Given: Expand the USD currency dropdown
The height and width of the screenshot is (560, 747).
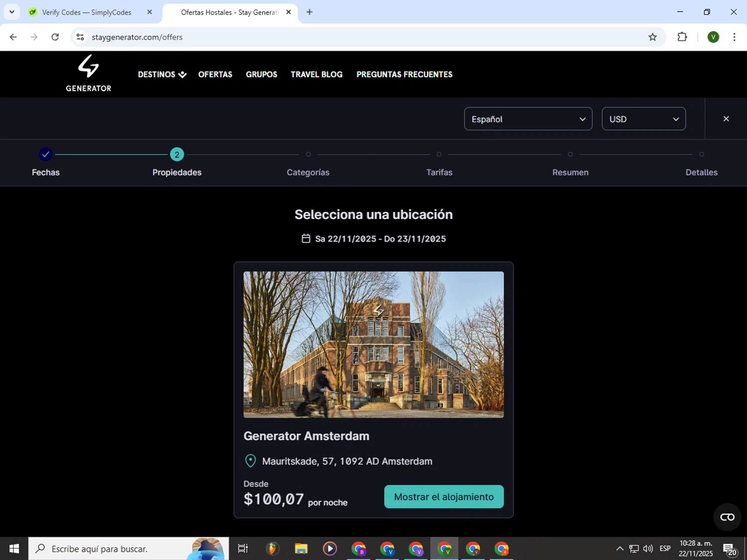Looking at the screenshot, I should [643, 119].
